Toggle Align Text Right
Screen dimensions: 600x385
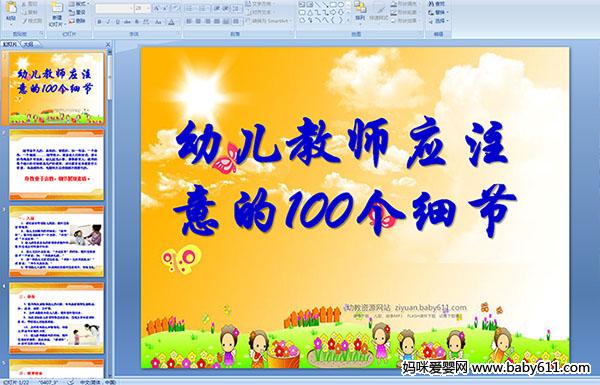click(x=207, y=21)
